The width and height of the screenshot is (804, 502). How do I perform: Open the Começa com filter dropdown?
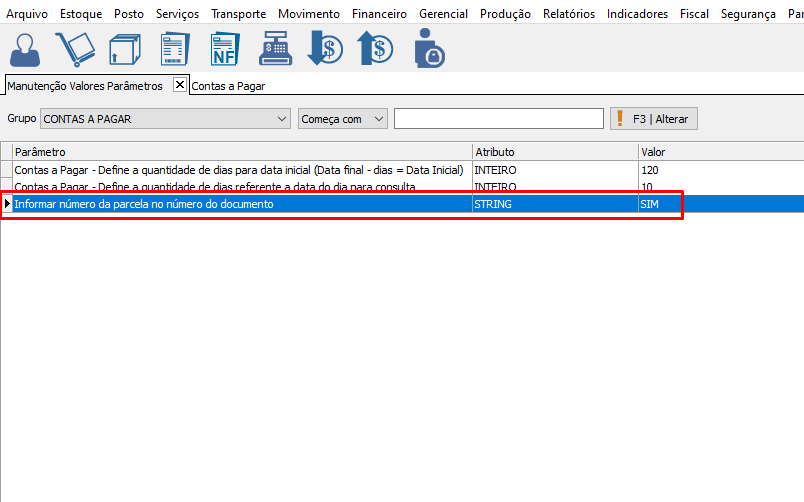tap(378, 119)
